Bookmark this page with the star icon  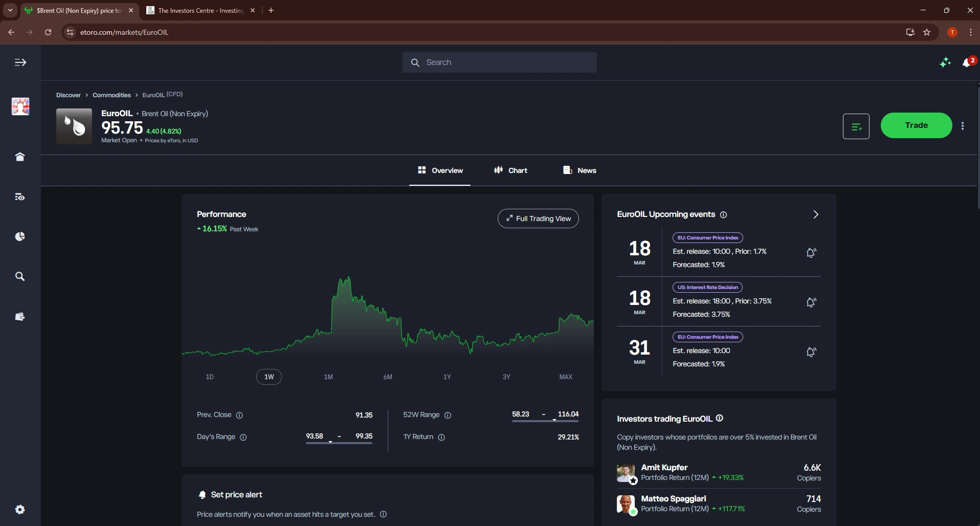pyautogui.click(x=927, y=32)
